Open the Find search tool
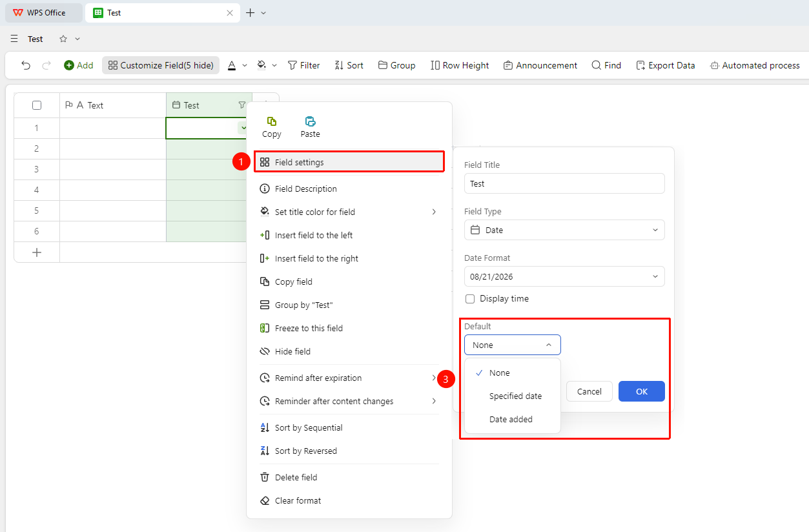Viewport: 809px width, 532px height. [606, 65]
